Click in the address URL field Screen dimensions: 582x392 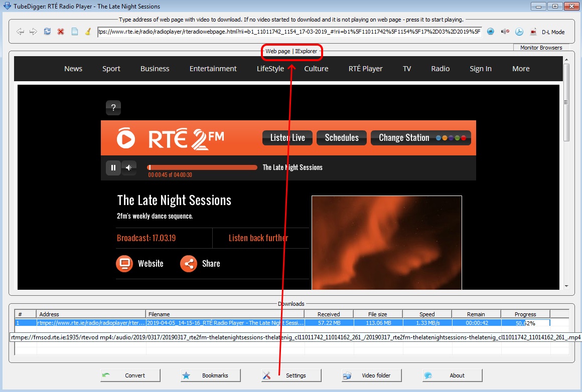pyautogui.click(x=289, y=32)
